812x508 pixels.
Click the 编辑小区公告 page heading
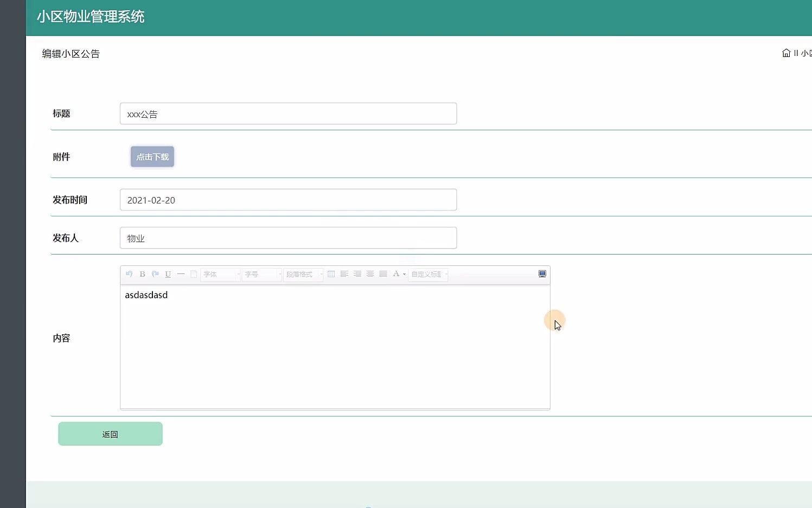[x=71, y=54]
